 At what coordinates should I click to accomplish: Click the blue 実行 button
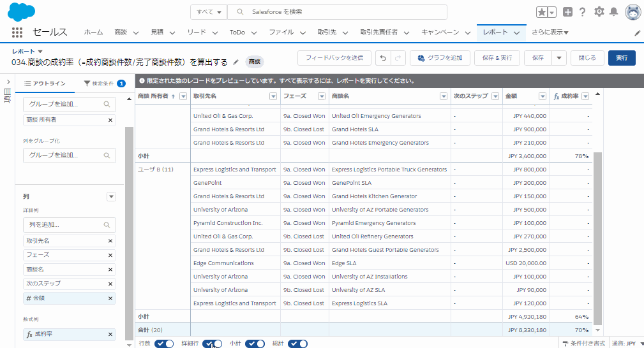[x=622, y=58]
